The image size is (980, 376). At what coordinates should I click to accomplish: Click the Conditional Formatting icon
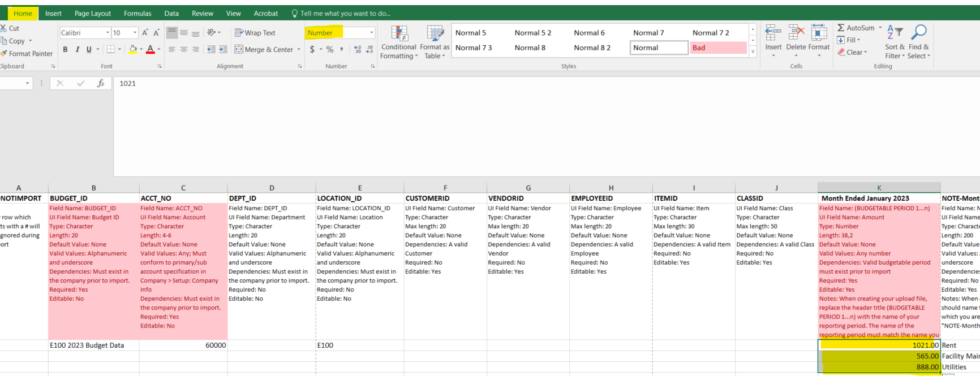click(399, 34)
